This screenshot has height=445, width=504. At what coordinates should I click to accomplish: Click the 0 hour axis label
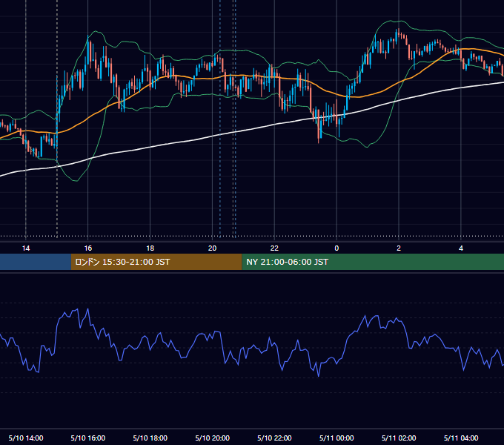click(x=336, y=248)
